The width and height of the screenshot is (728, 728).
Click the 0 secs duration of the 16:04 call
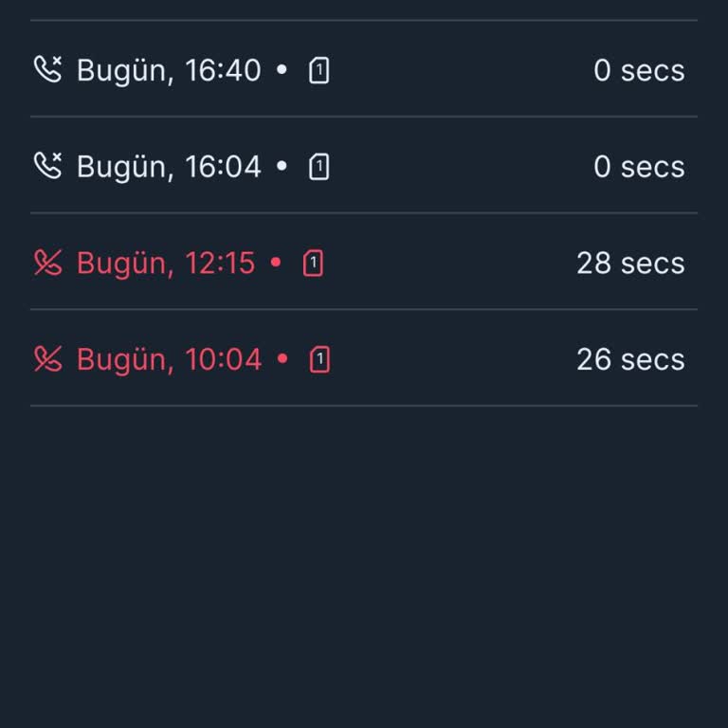coord(639,167)
